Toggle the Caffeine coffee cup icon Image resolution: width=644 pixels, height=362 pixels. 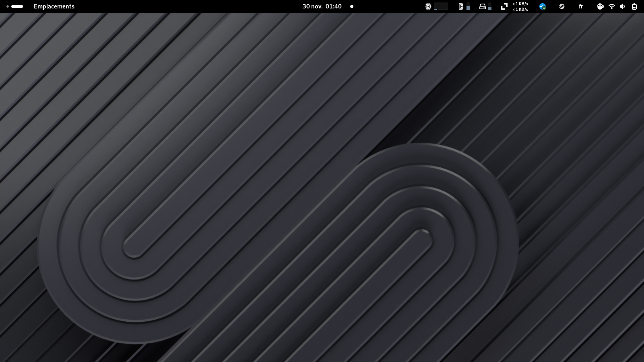[600, 6]
